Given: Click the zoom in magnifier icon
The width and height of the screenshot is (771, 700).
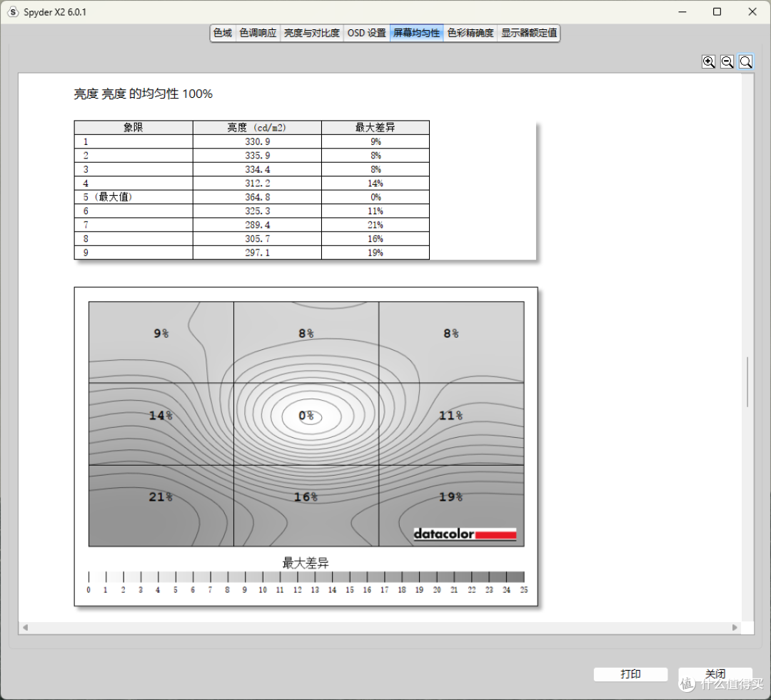Looking at the screenshot, I should click(709, 62).
